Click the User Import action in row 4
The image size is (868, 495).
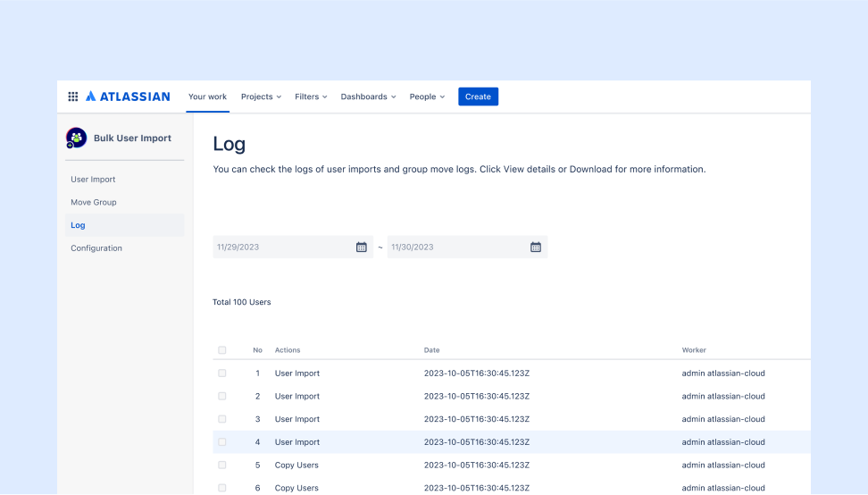click(297, 442)
